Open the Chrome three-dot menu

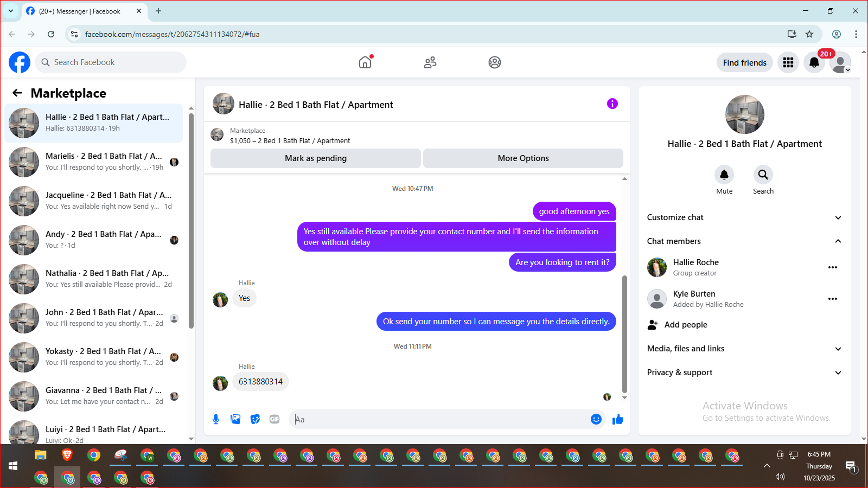[x=856, y=34]
